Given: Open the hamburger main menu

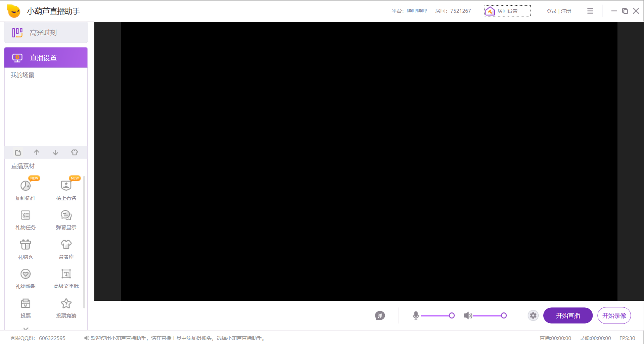Looking at the screenshot, I should [x=590, y=11].
